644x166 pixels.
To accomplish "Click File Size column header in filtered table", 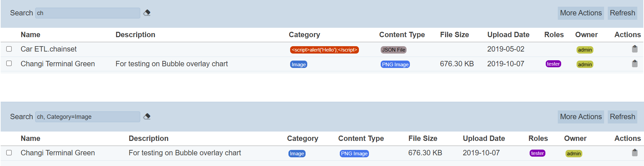I will 423,139.
